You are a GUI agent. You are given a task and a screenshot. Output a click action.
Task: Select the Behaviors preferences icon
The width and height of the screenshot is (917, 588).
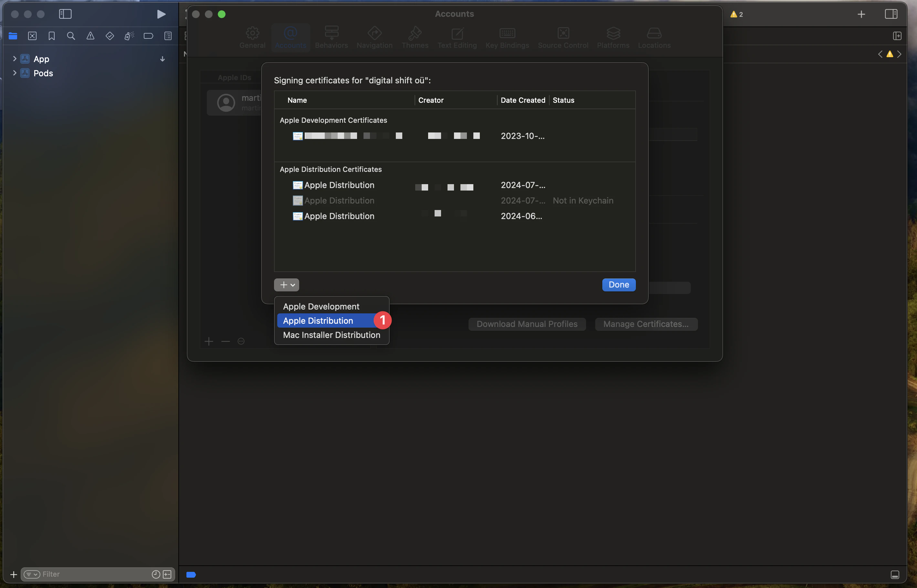[331, 37]
